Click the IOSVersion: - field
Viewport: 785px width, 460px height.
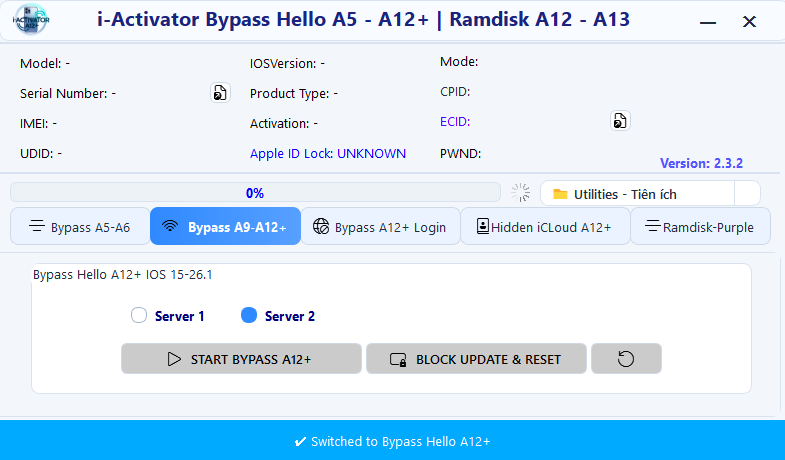point(287,64)
